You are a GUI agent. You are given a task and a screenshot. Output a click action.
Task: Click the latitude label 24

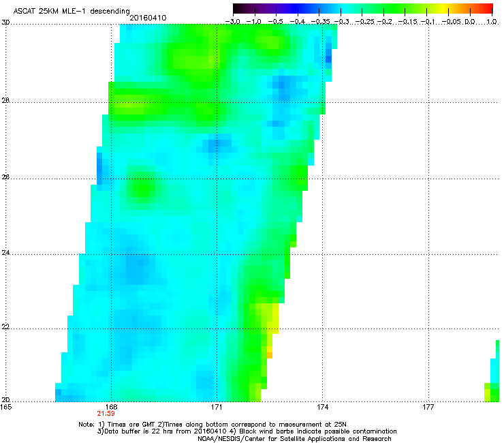click(5, 253)
